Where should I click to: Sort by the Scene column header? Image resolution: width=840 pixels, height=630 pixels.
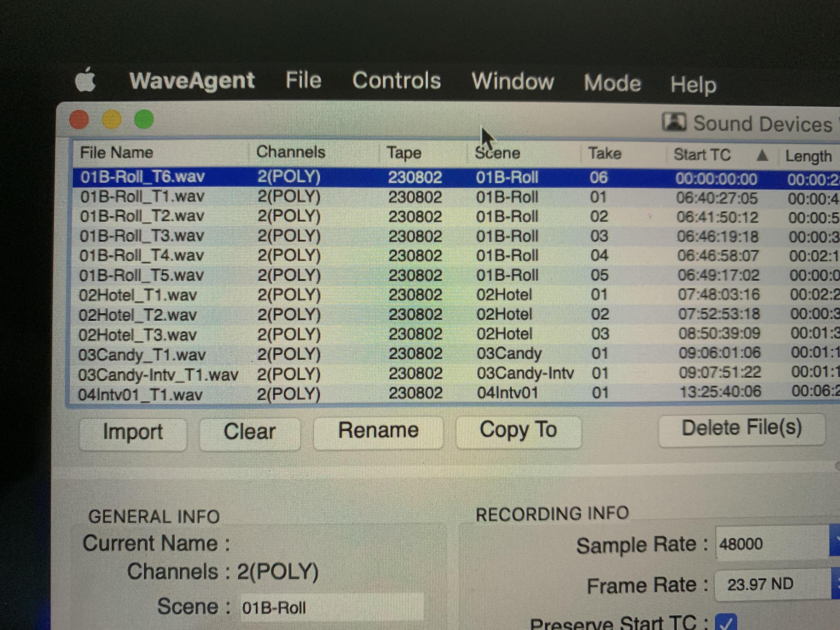pyautogui.click(x=497, y=153)
